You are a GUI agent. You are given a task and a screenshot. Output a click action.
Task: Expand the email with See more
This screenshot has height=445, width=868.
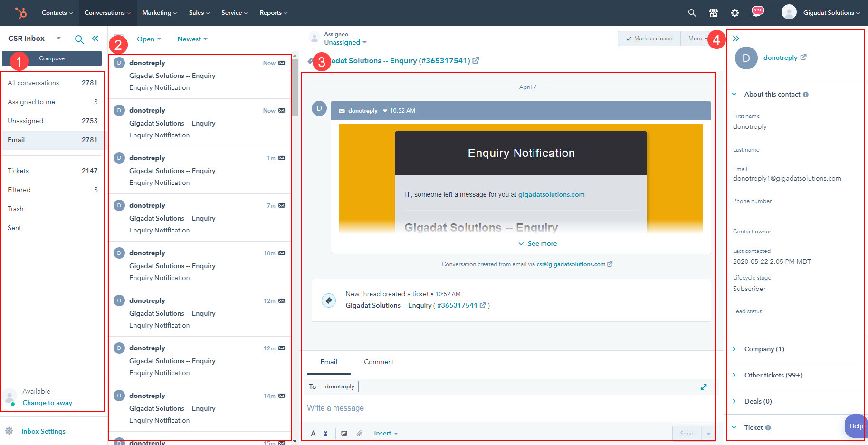(537, 243)
